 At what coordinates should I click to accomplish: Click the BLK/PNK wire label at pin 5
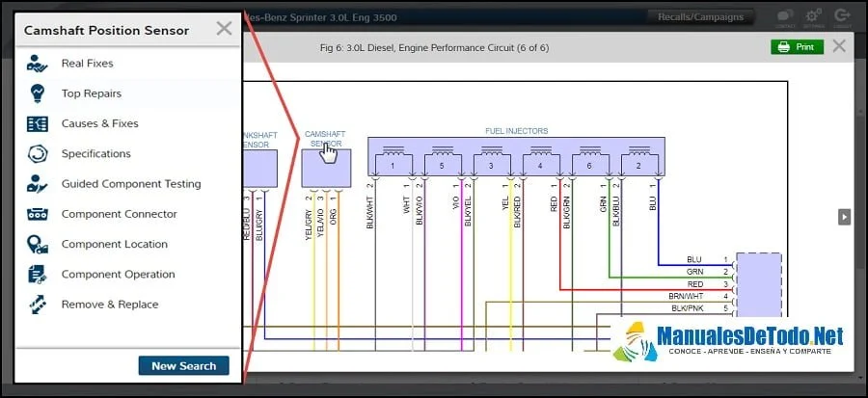(687, 308)
